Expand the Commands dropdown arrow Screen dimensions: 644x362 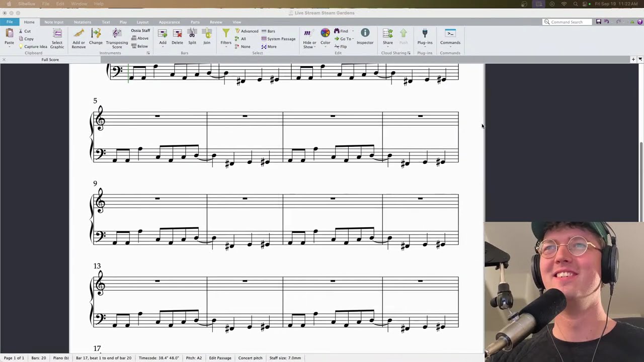coord(450,47)
